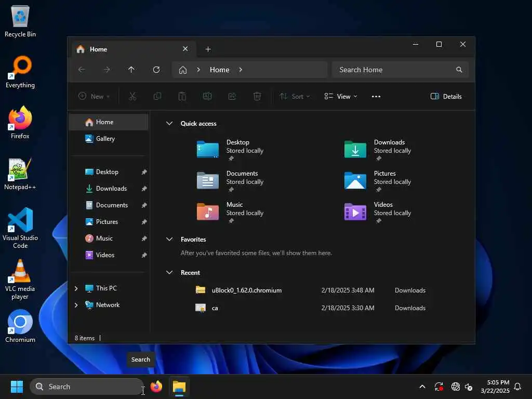532x399 pixels.
Task: Collapse the Favorites section
Action: [x=169, y=239]
